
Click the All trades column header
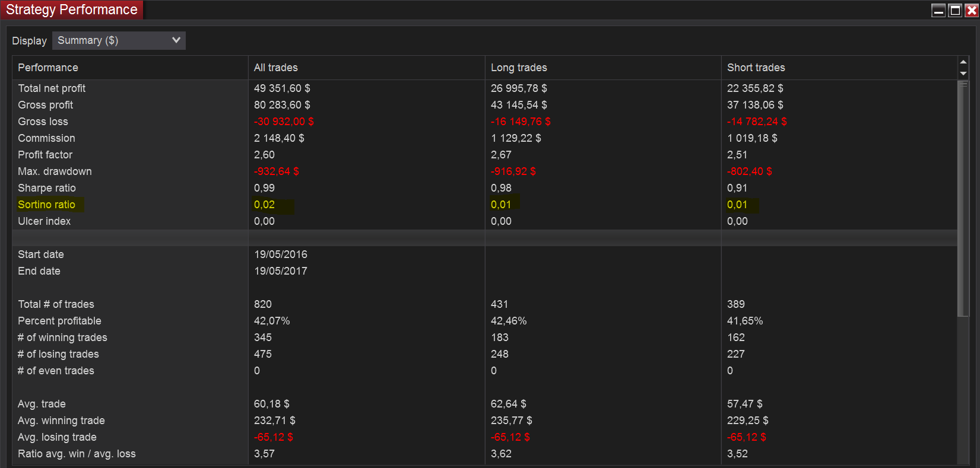tap(276, 68)
